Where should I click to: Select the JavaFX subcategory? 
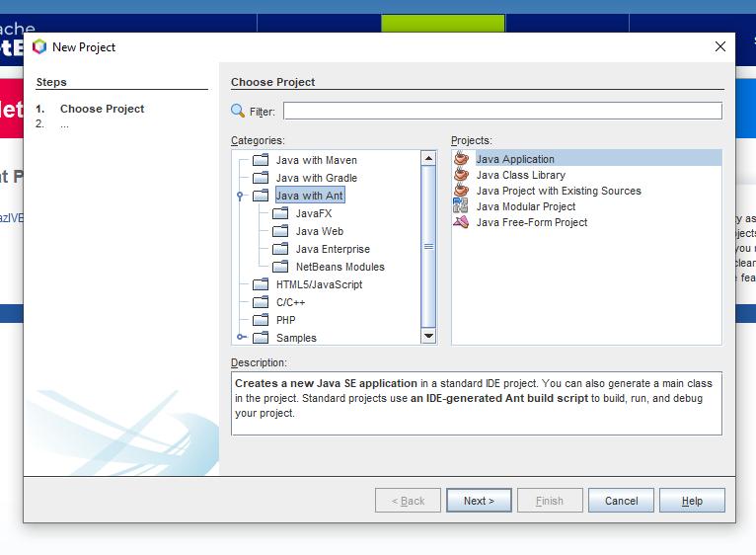314,213
